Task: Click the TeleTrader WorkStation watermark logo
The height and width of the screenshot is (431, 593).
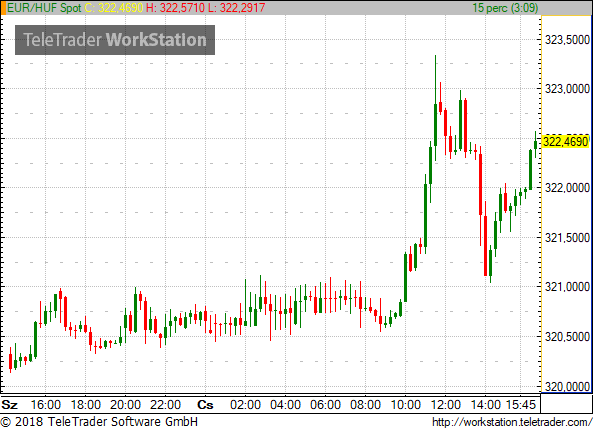Action: [115, 40]
